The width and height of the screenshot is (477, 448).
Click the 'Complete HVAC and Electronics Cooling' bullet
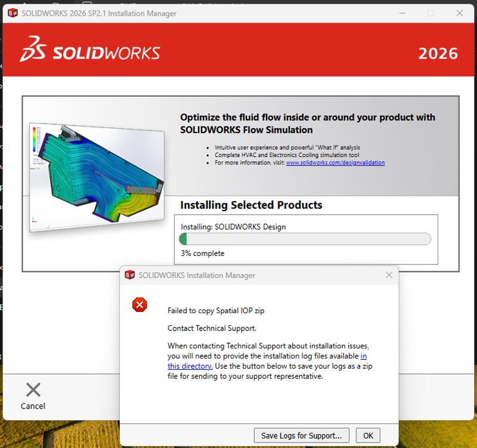pyautogui.click(x=287, y=155)
